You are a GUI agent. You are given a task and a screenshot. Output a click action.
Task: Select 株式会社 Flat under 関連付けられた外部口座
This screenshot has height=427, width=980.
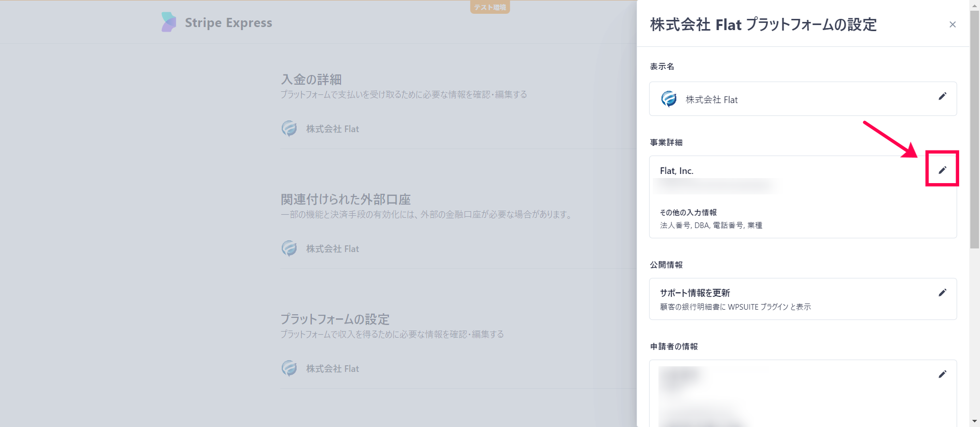coord(332,249)
